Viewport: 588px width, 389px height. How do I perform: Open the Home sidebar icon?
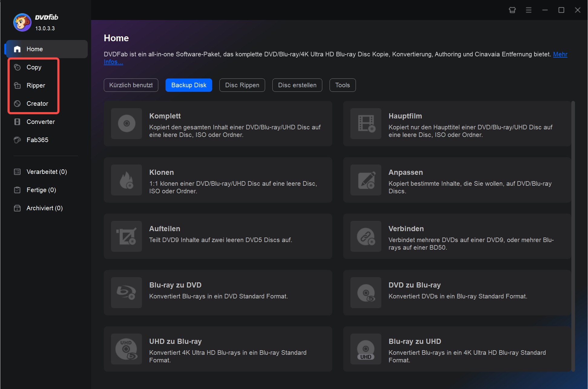[17, 49]
